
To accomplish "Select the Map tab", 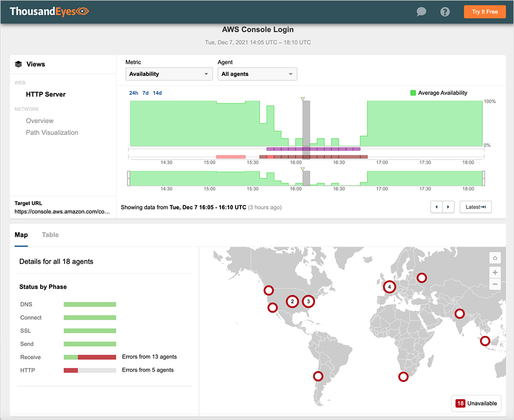I will click(x=21, y=235).
